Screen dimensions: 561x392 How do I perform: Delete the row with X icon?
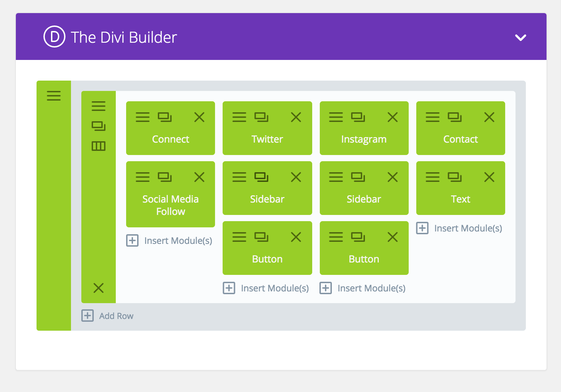pos(99,288)
